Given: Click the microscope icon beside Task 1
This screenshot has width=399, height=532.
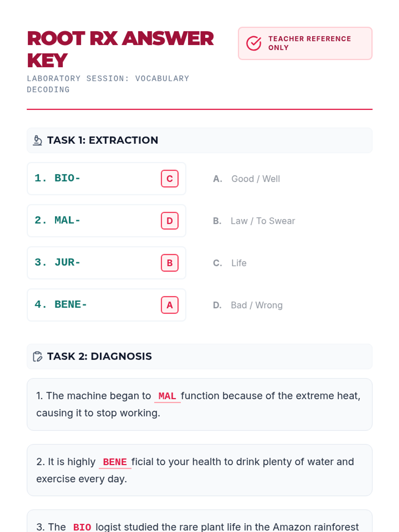Looking at the screenshot, I should tap(37, 141).
